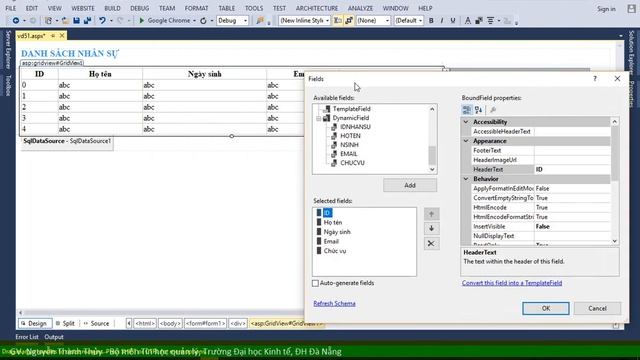640x360 pixels.
Task: Open the ARCHITECTURE menu
Action: point(317,8)
